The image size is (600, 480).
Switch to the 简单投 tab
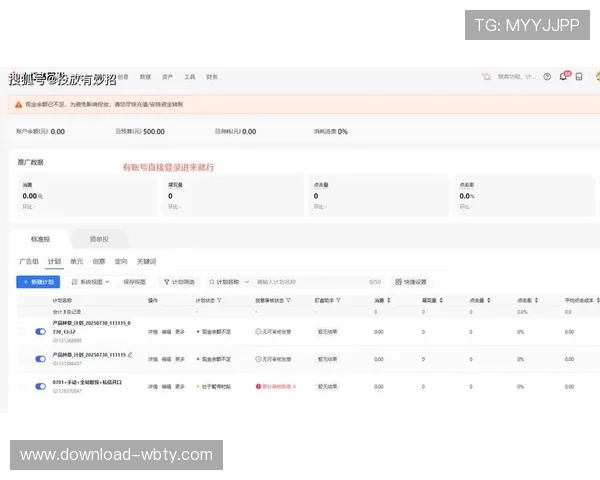tap(99, 239)
